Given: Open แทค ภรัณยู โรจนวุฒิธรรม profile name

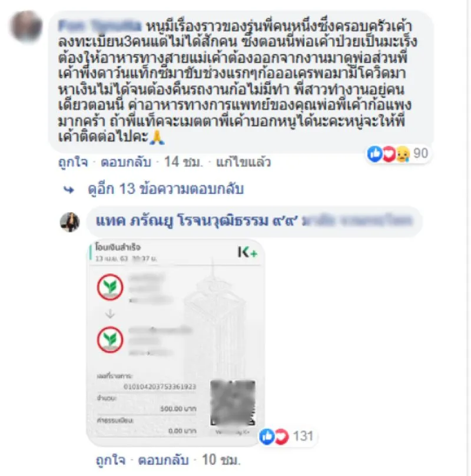Looking at the screenshot, I should (197, 221).
